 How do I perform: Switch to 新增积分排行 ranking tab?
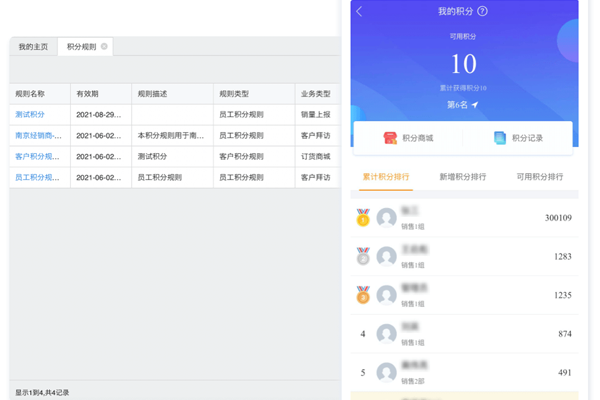click(462, 177)
